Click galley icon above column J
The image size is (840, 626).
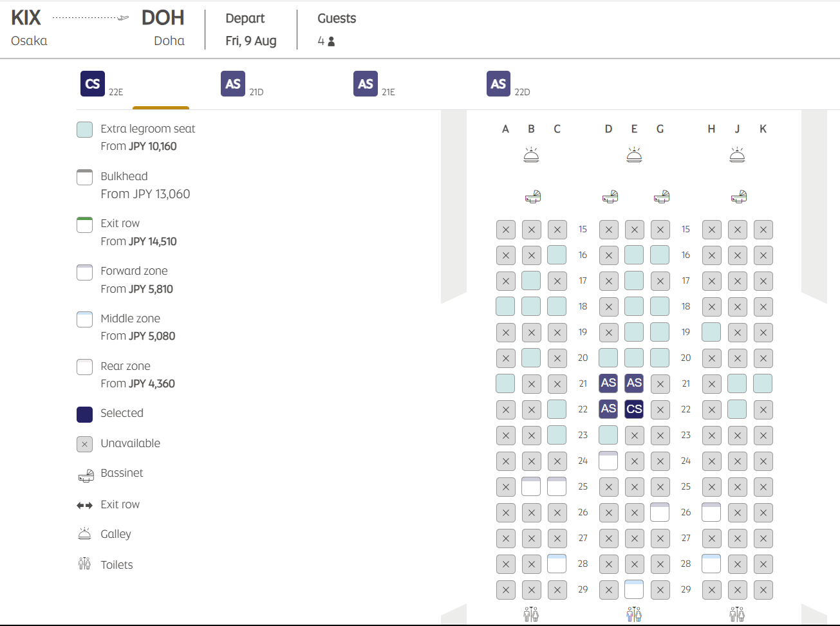[737, 155]
